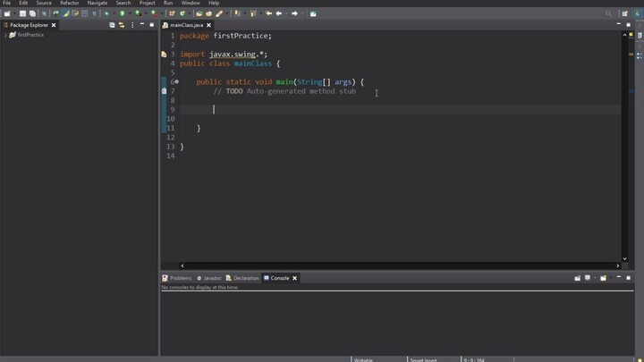The image size is (644, 362).
Task: Click the New Java Class icon
Action: [x=182, y=13]
